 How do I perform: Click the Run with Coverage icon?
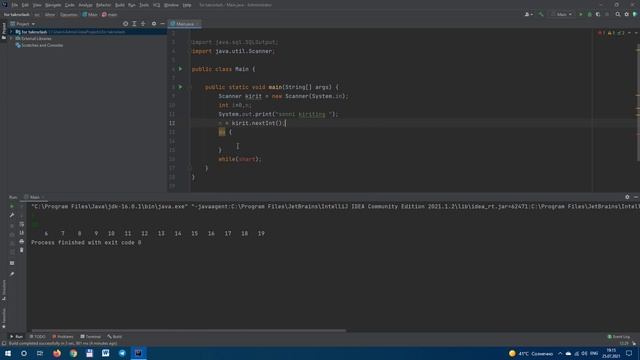coord(598,14)
